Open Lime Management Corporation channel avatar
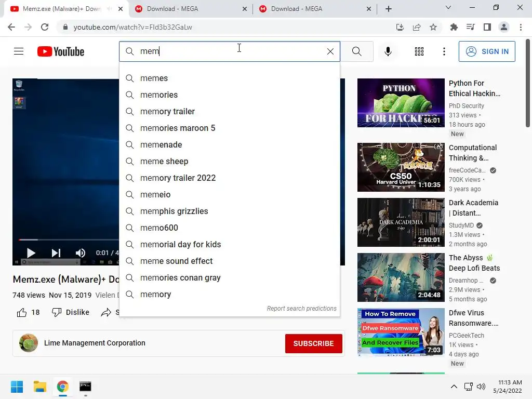This screenshot has width=532, height=399. pos(29,343)
